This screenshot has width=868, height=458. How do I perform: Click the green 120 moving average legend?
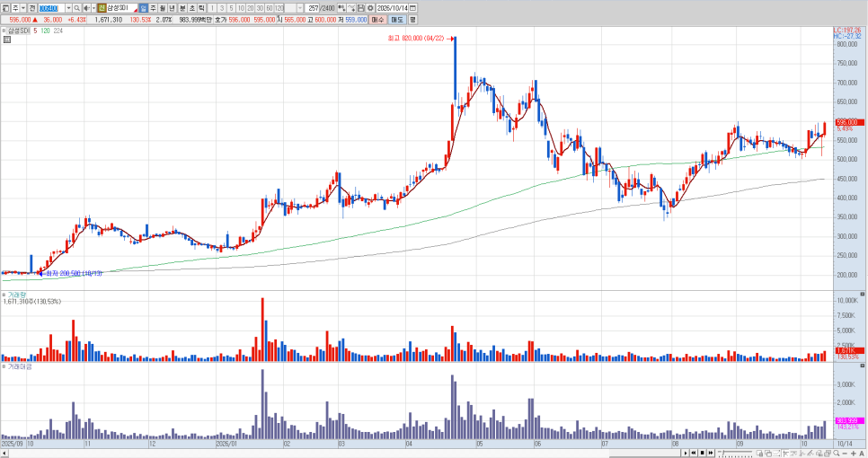pyautogui.click(x=45, y=31)
